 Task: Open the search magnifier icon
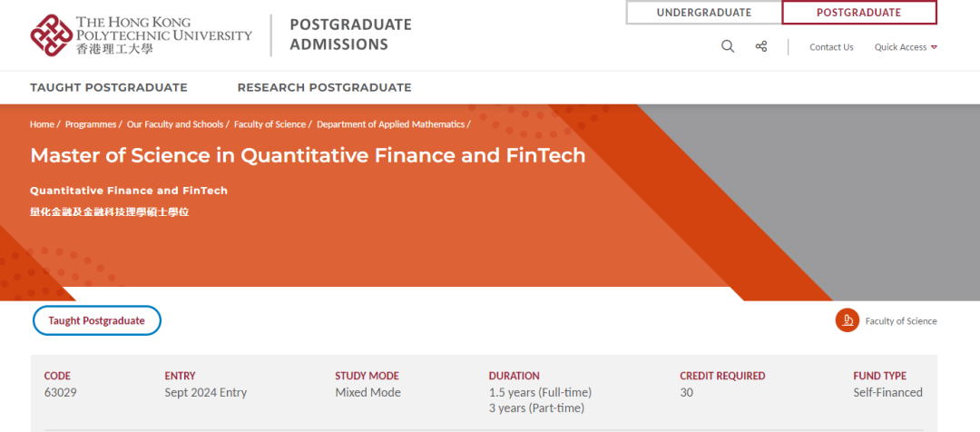(x=728, y=47)
